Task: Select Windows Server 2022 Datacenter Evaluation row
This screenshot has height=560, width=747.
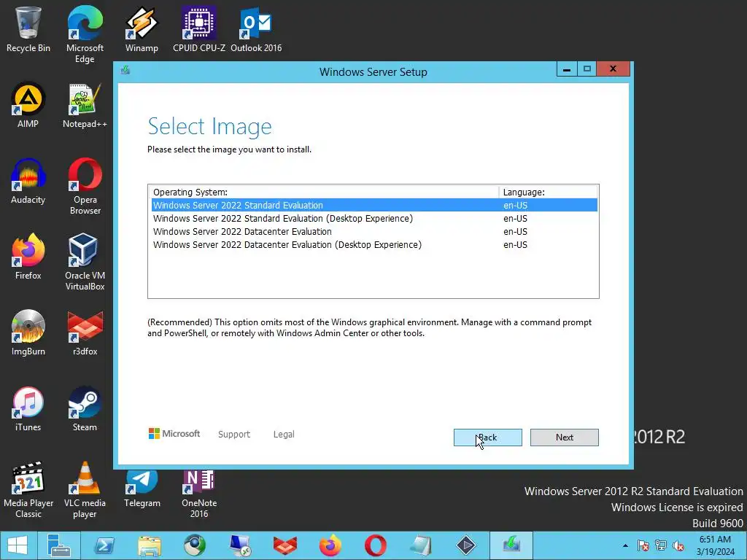Action: pyautogui.click(x=374, y=231)
